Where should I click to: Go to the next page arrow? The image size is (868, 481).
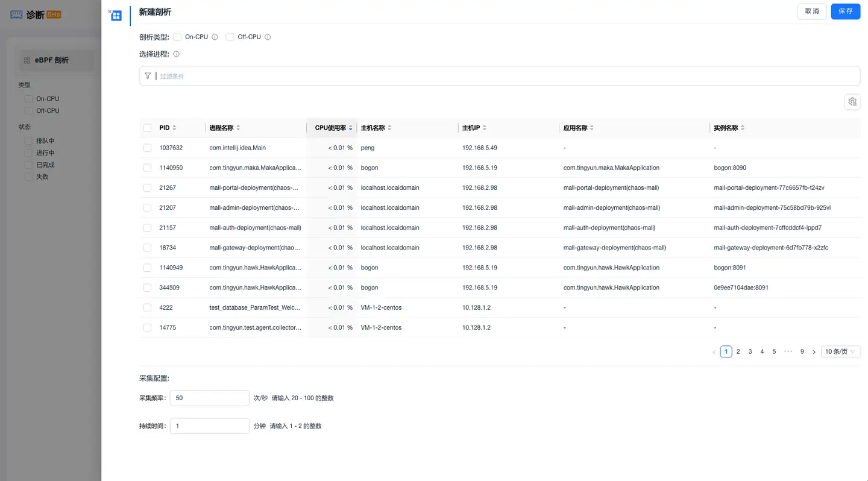[x=814, y=352]
